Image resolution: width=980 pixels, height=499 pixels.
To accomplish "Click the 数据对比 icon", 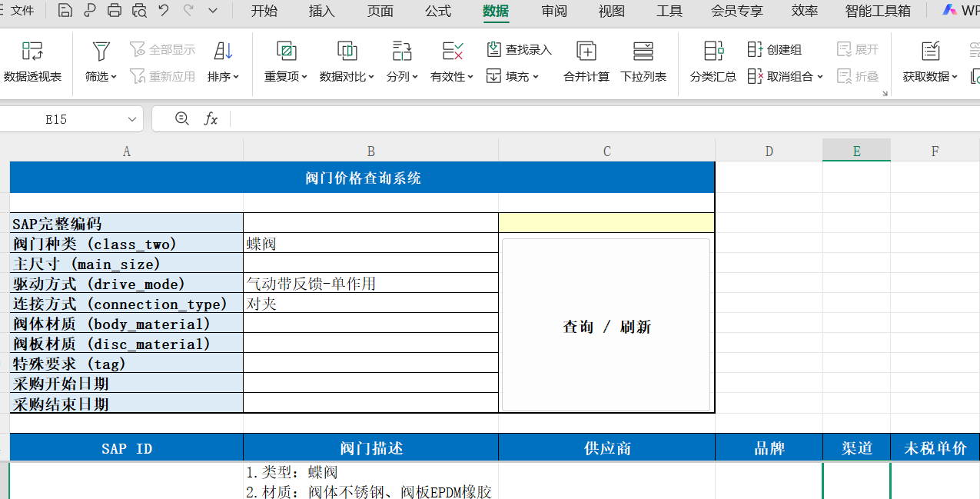I will pos(347,52).
